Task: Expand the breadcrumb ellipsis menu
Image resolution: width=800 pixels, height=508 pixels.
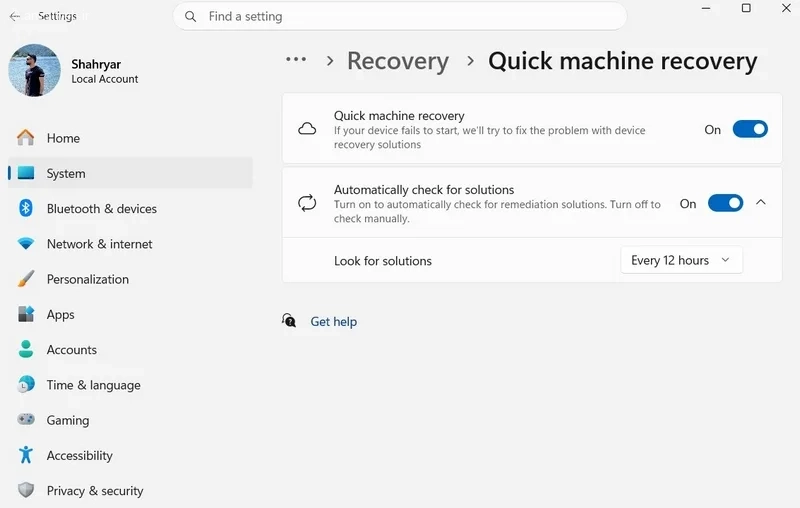Action: tap(296, 59)
